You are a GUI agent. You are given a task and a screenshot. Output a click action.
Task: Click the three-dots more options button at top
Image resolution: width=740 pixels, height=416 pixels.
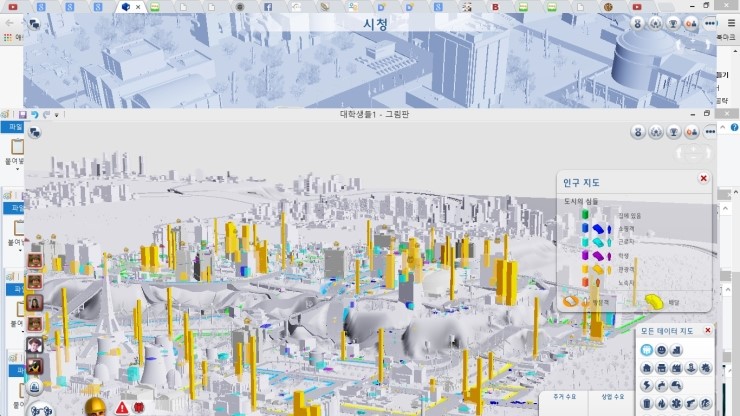click(x=709, y=23)
